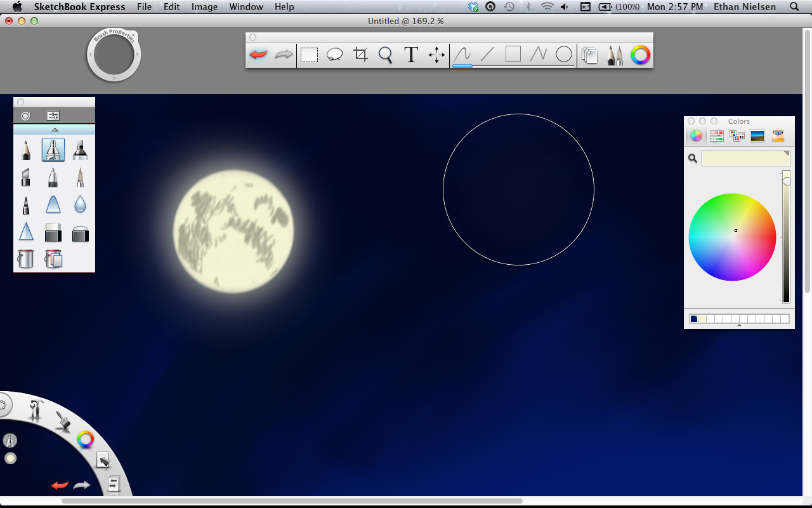Select the flood fill all layers bucket
This screenshot has height=508, width=812.
pyautogui.click(x=53, y=258)
